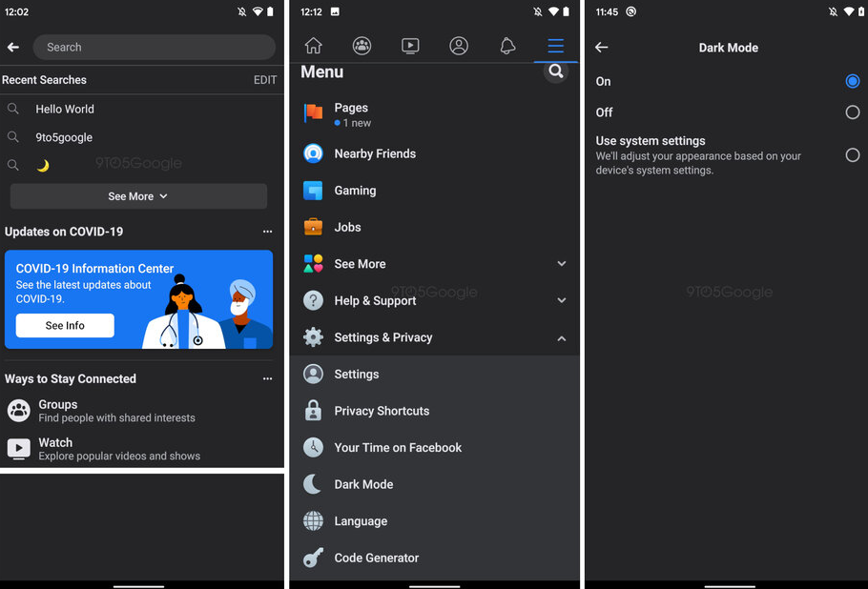Image resolution: width=868 pixels, height=589 pixels.
Task: Open recent search 'Hello World'
Action: tap(65, 109)
